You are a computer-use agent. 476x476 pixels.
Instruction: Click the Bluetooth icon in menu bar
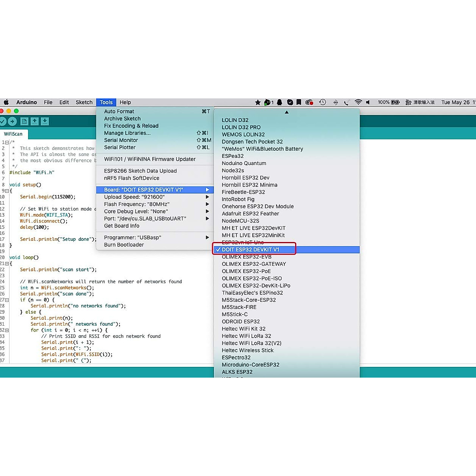(x=336, y=102)
